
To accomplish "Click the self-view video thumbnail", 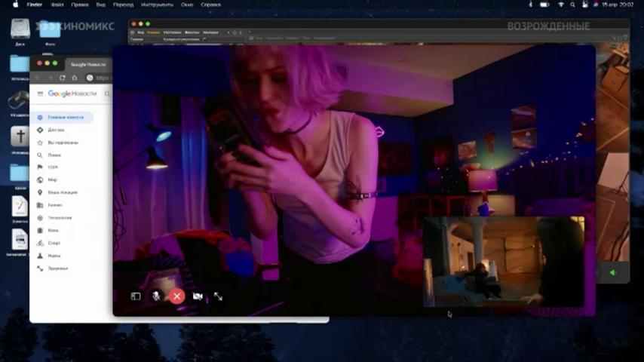I will (x=504, y=262).
